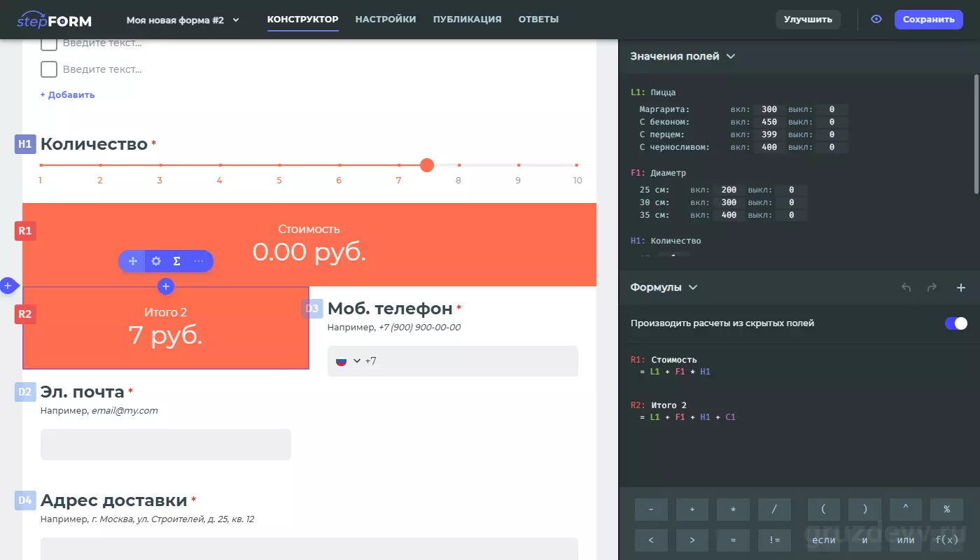
Task: Select the D3 field badge
Action: click(x=312, y=309)
